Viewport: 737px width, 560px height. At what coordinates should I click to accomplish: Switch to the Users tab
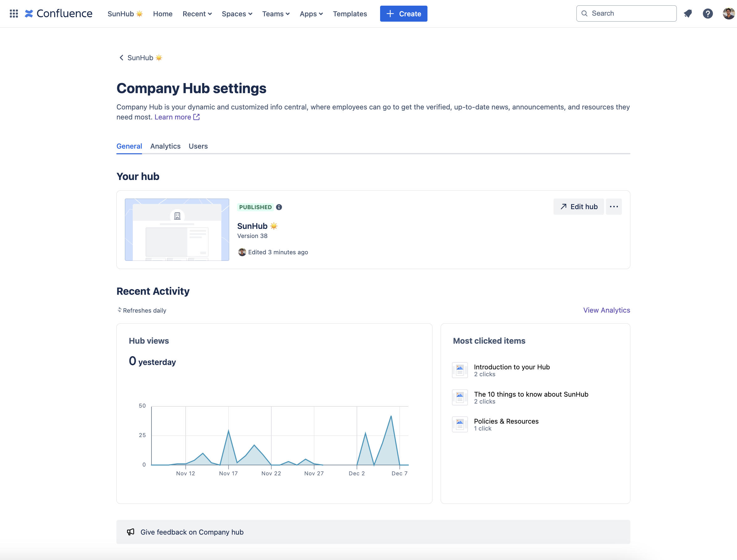click(198, 146)
